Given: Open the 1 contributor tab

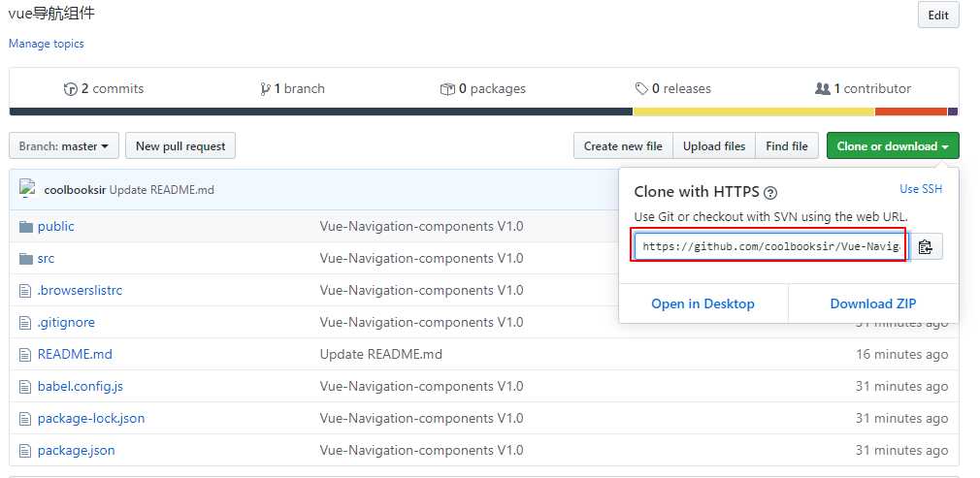Looking at the screenshot, I should 864,89.
